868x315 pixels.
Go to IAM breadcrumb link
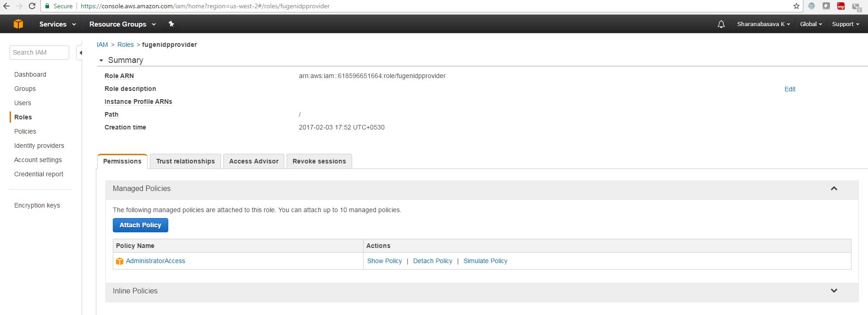point(102,45)
